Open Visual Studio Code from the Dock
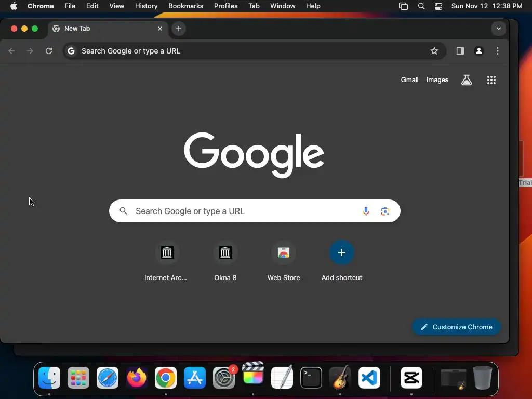532x399 pixels. click(x=369, y=378)
